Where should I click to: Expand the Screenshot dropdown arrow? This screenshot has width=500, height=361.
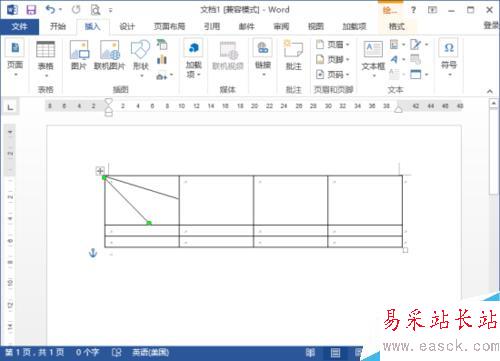coord(171,75)
